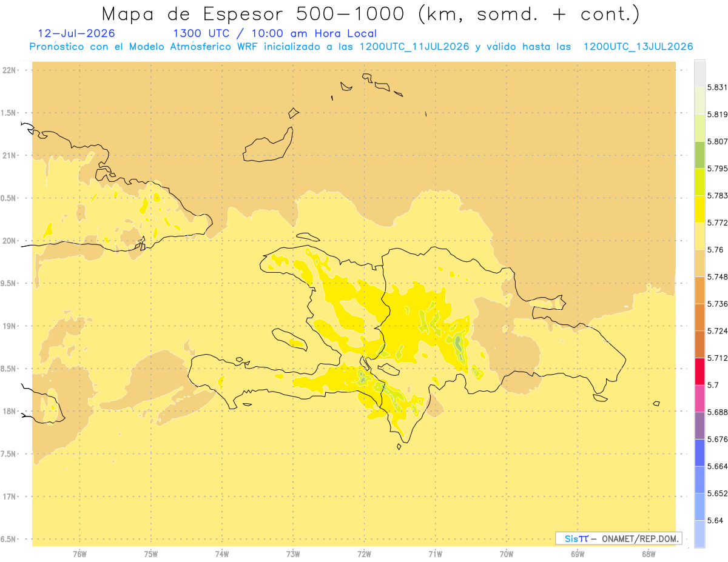The image size is (728, 562).
Task: Click the '22N' latitude label
Action: click(x=10, y=70)
